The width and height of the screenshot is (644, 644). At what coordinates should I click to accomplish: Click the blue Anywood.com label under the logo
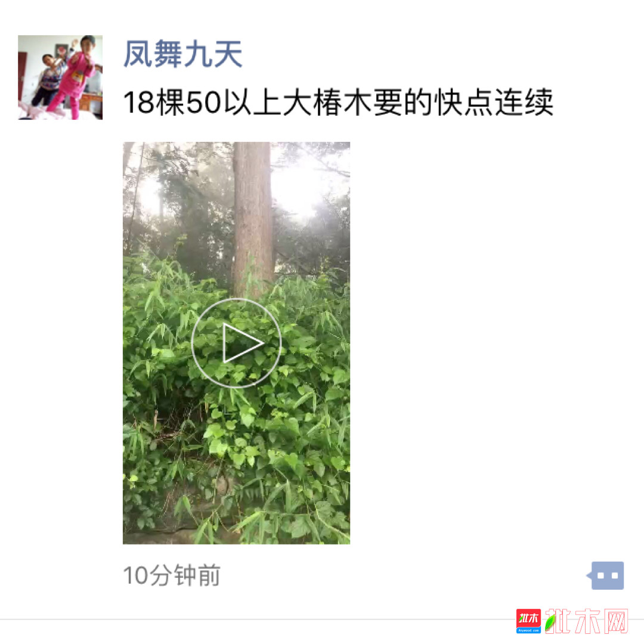(x=528, y=630)
